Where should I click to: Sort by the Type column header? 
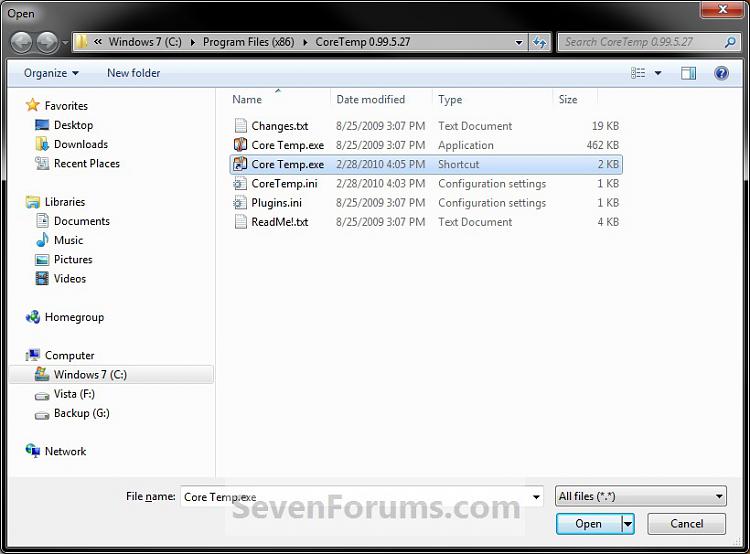(450, 100)
